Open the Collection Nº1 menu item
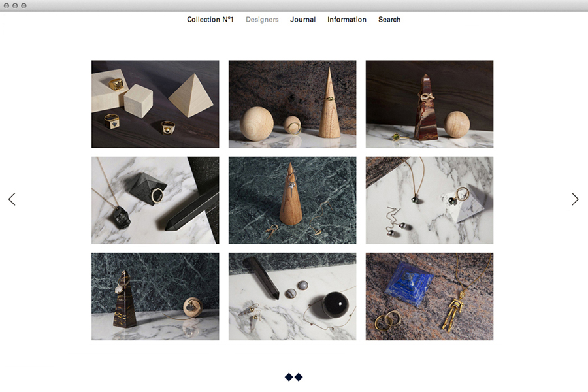 [x=210, y=20]
